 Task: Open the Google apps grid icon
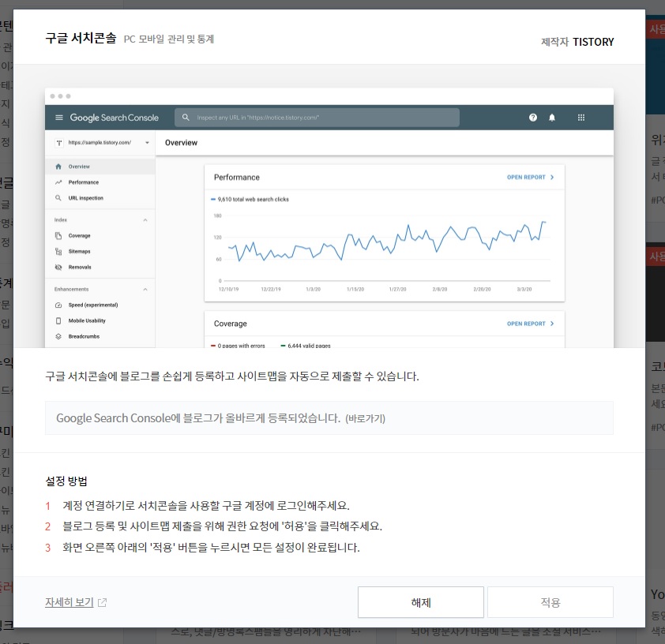[581, 117]
